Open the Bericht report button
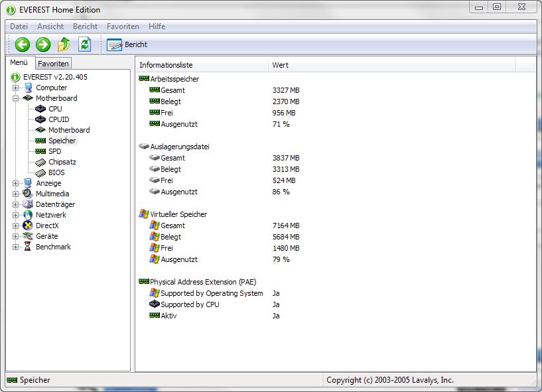Viewport: 542px width, 392px height. point(127,44)
